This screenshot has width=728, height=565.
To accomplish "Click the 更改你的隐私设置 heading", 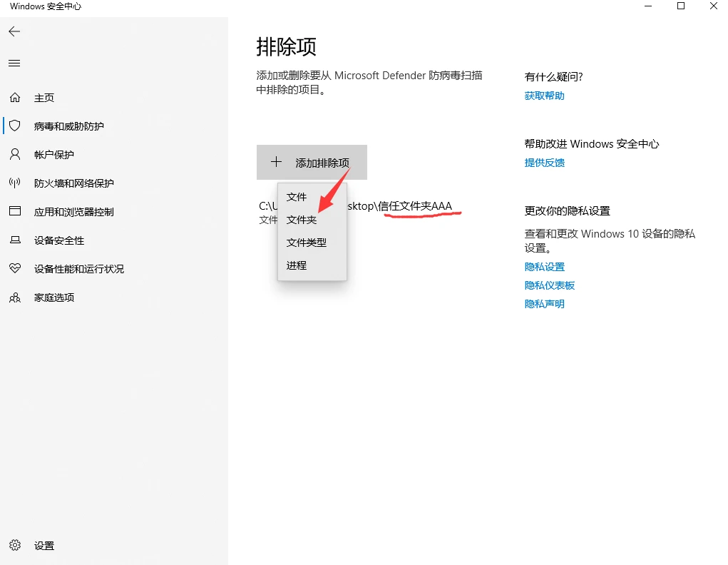I will (567, 211).
